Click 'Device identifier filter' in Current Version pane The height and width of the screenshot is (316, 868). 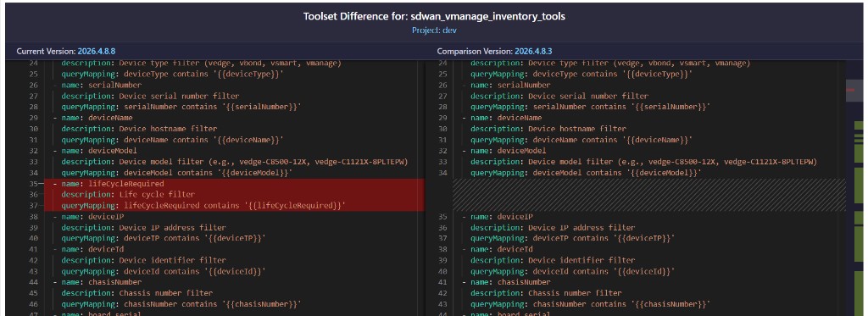(173, 261)
